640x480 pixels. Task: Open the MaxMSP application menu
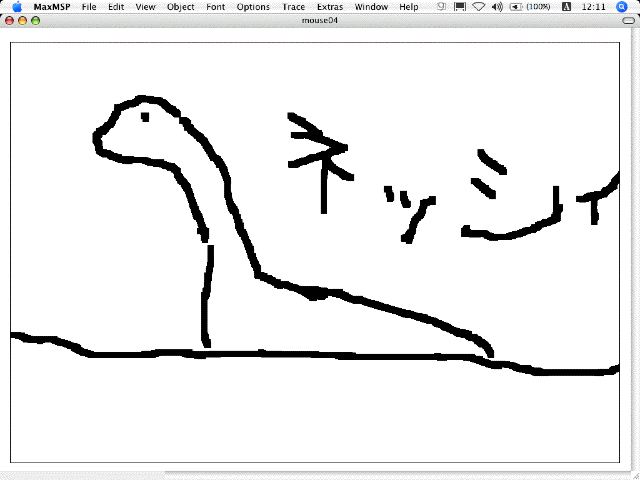pyautogui.click(x=52, y=7)
